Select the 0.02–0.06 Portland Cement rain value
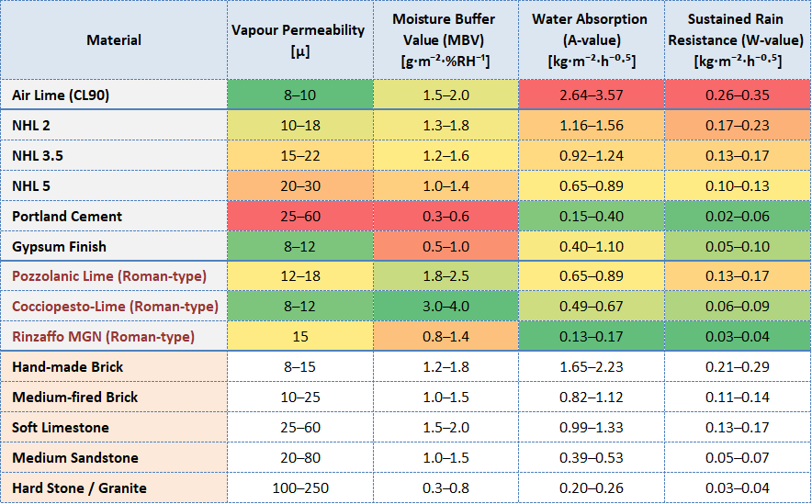The height and width of the screenshot is (504, 812). pyautogui.click(x=735, y=217)
